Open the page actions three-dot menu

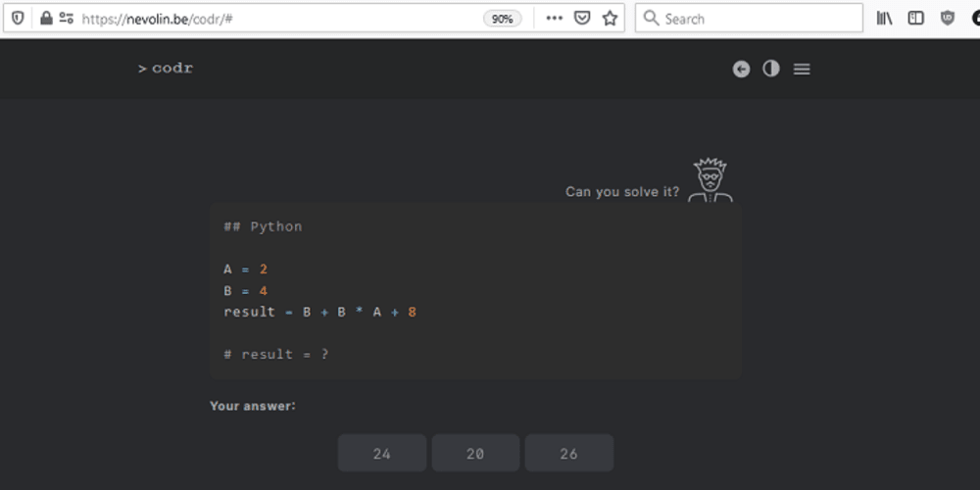(555, 18)
